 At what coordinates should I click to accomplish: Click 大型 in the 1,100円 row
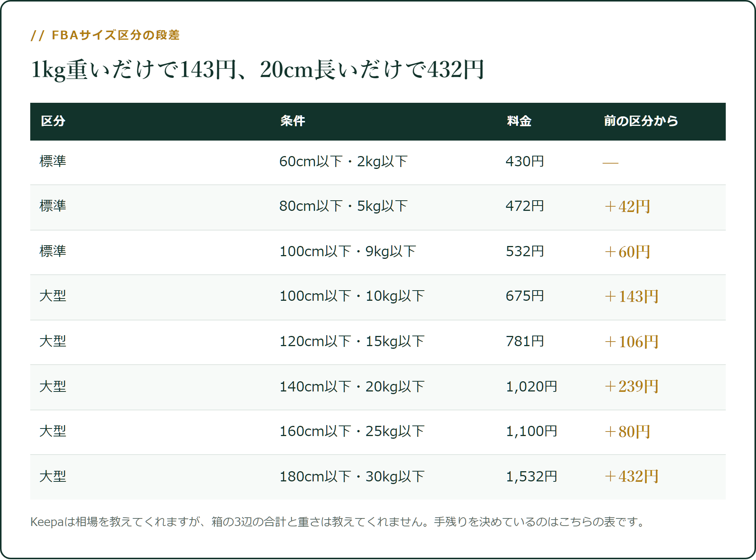[53, 431]
